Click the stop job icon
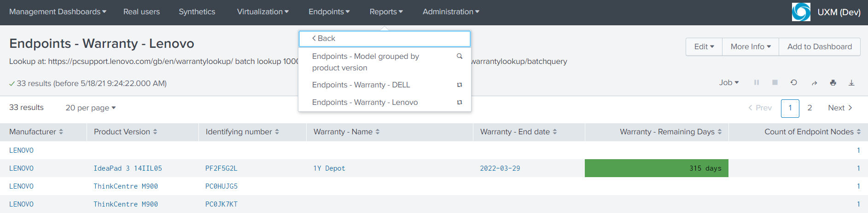 coord(775,82)
